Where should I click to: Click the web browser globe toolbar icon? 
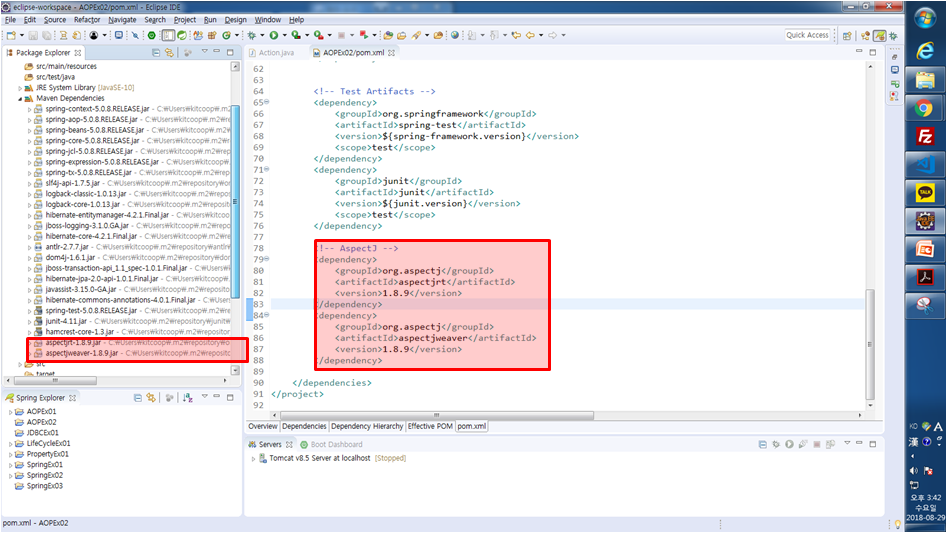click(455, 36)
